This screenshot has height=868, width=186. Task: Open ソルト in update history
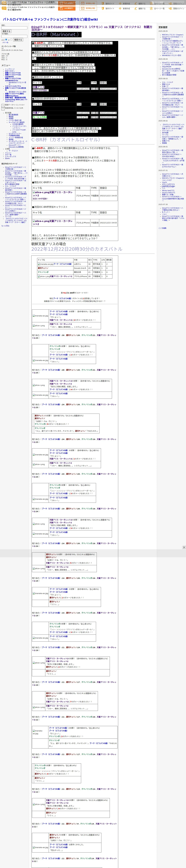tap(164, 214)
